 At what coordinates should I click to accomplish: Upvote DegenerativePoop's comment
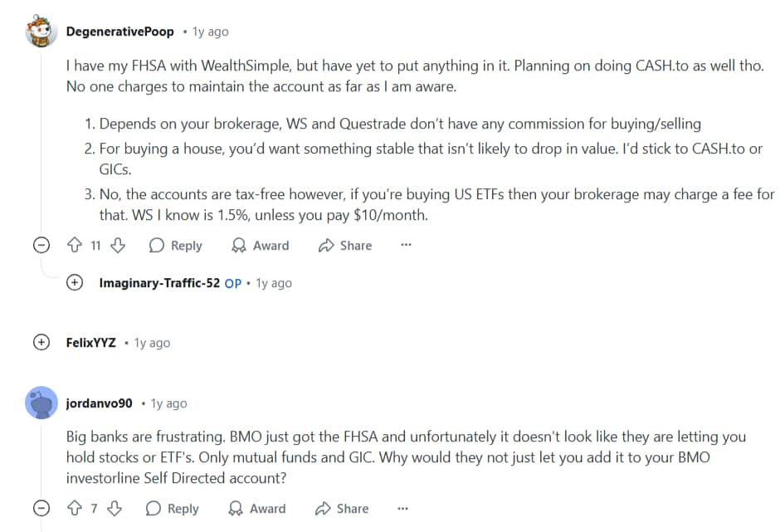(x=75, y=246)
